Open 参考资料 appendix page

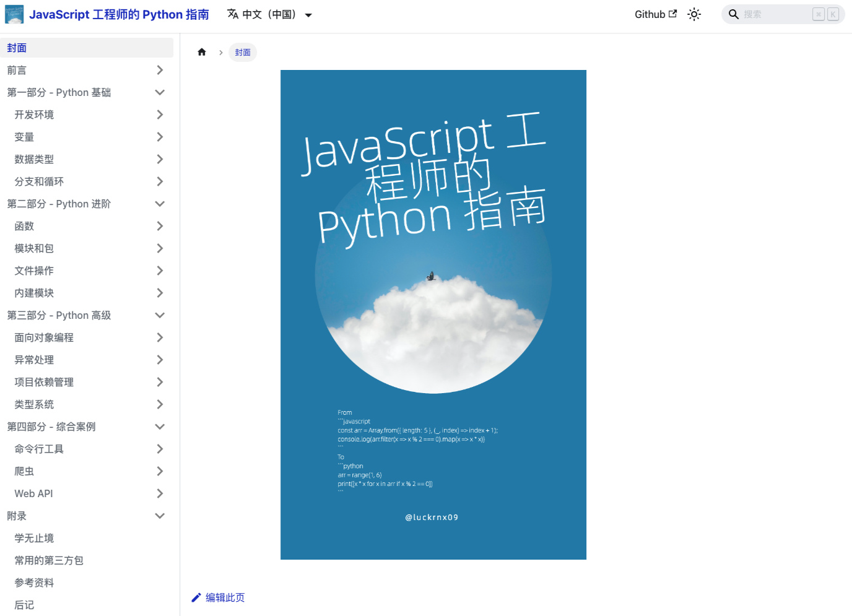point(34,583)
